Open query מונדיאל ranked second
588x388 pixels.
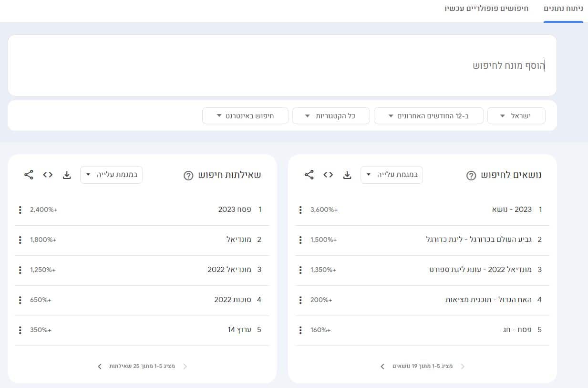pos(238,240)
